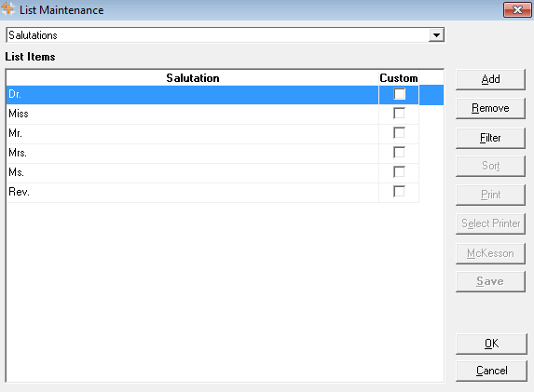Screen dimensions: 534x392
Task: Click the Salutation column header
Action: [x=192, y=78]
